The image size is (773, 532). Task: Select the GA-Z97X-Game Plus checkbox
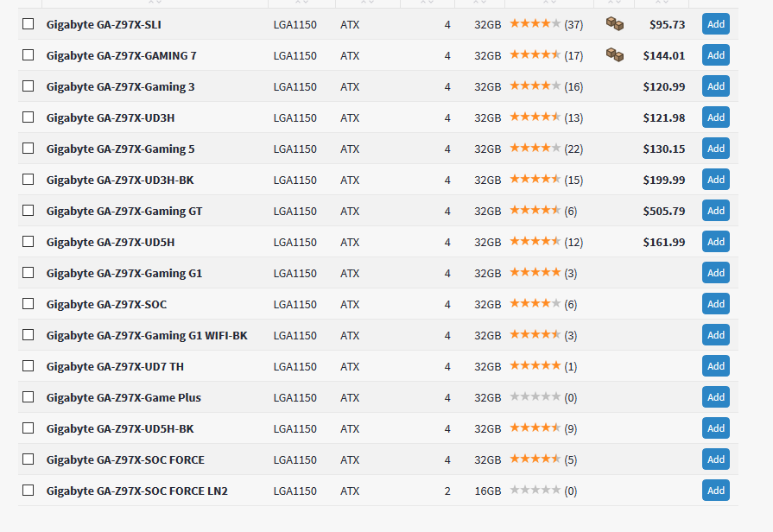29,396
